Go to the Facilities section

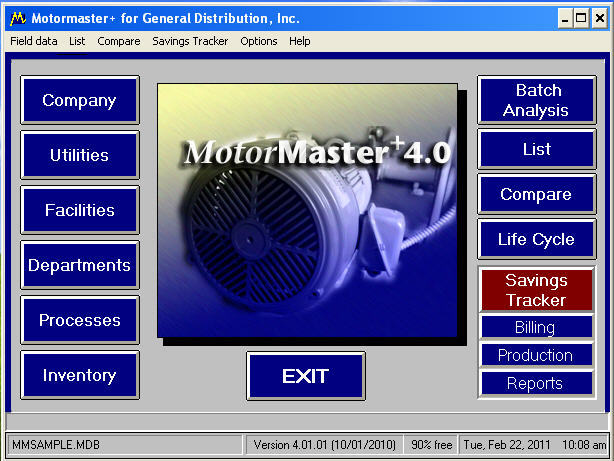point(80,210)
